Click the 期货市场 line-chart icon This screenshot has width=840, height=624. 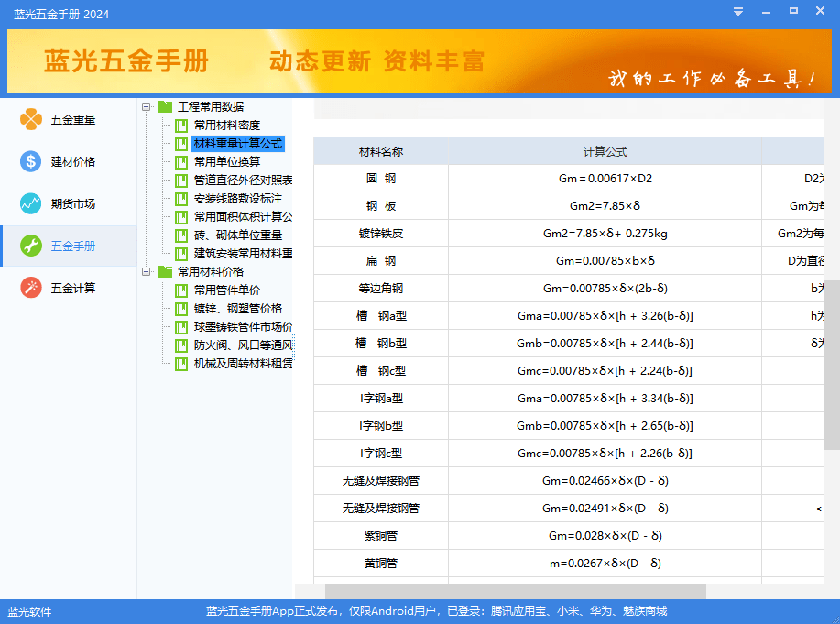pyautogui.click(x=30, y=203)
